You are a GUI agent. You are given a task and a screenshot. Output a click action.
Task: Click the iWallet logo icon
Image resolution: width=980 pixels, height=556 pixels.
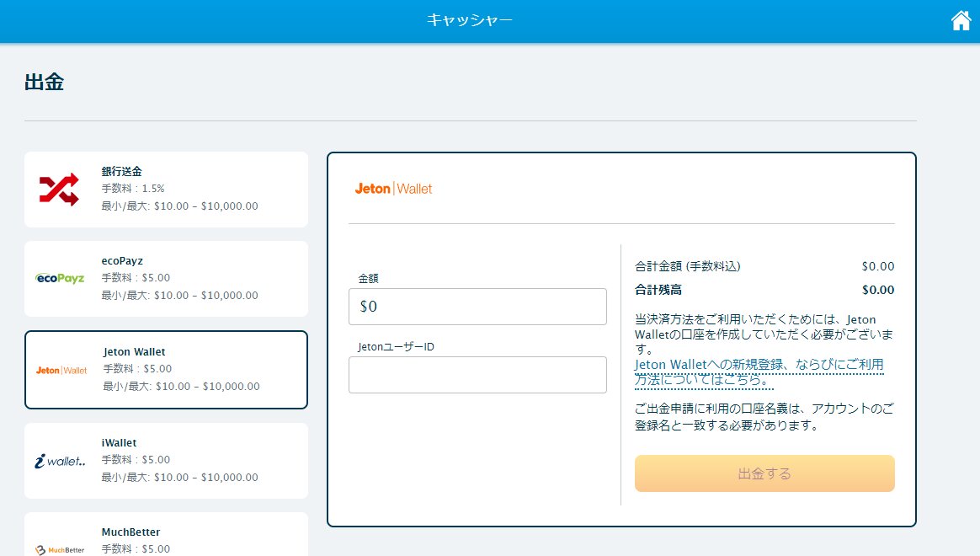(x=60, y=461)
